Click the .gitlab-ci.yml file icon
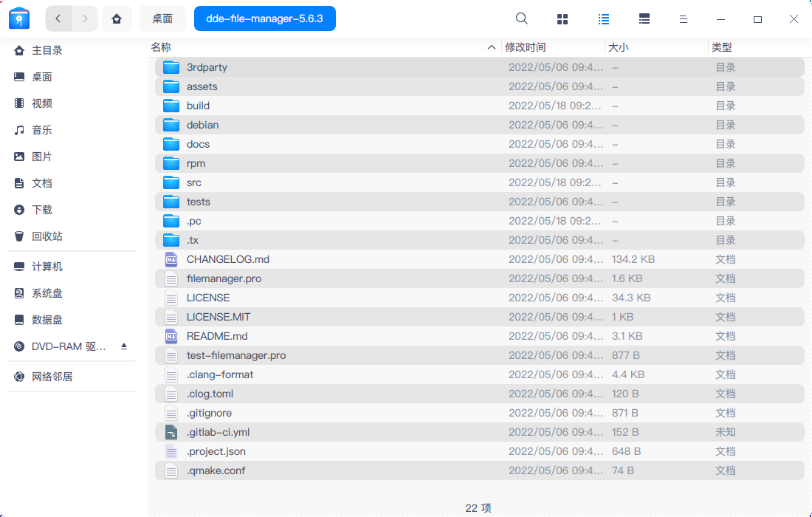812x517 pixels. (x=171, y=432)
